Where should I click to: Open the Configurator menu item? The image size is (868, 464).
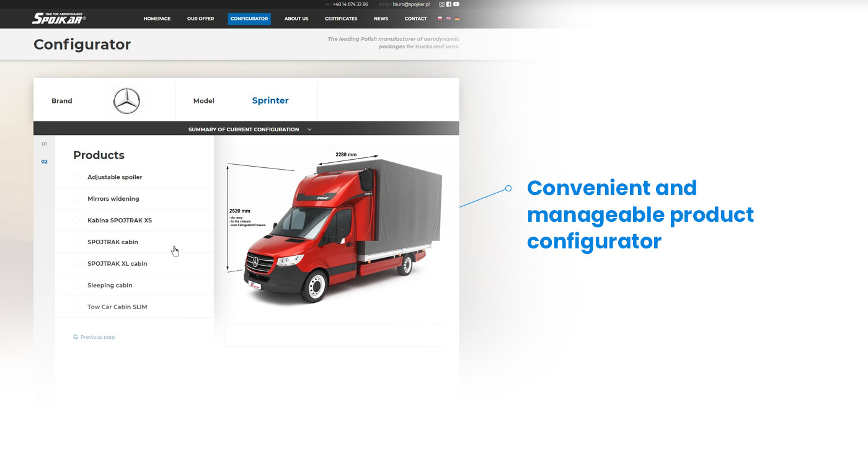[249, 19]
